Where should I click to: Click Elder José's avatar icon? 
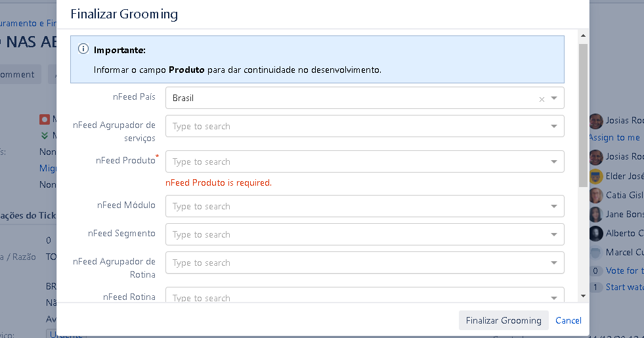(x=596, y=176)
